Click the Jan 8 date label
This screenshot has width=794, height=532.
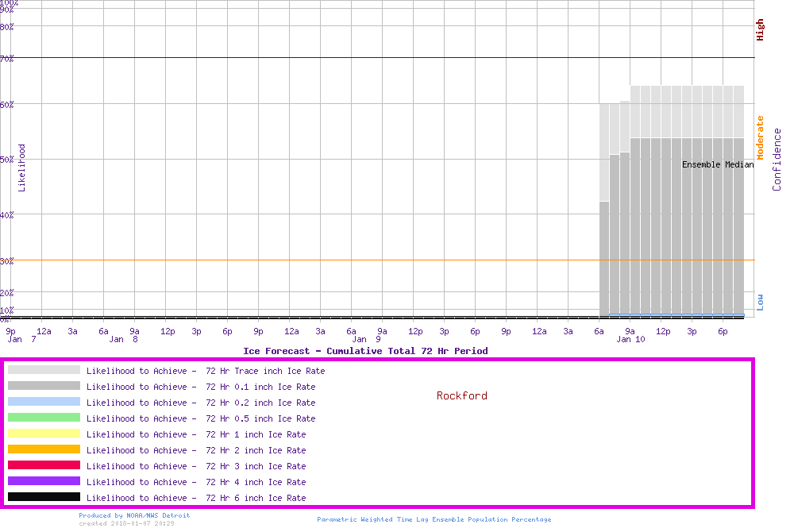123,340
